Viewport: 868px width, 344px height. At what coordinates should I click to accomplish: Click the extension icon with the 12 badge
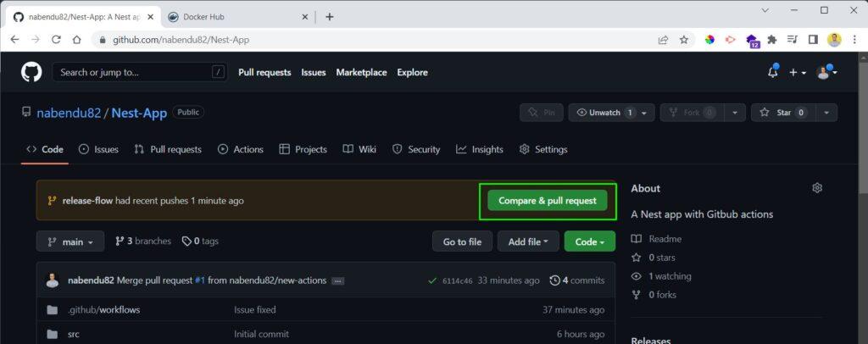click(x=753, y=41)
